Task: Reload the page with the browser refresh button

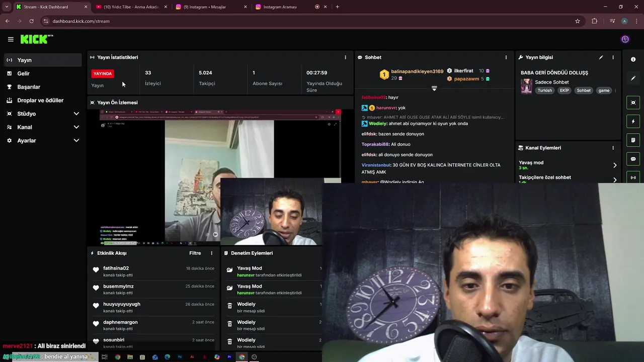Action: coord(31,21)
